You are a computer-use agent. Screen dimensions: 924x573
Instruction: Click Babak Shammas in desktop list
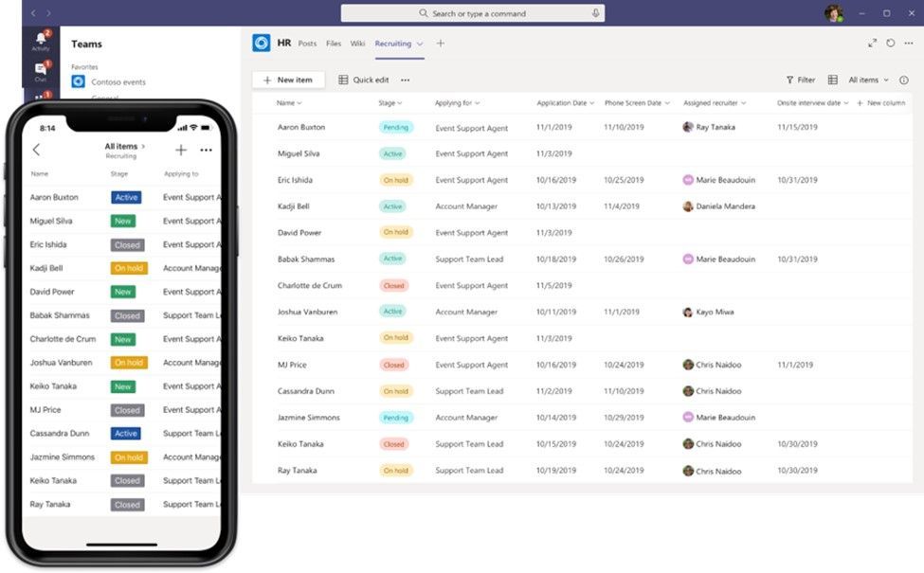306,260
